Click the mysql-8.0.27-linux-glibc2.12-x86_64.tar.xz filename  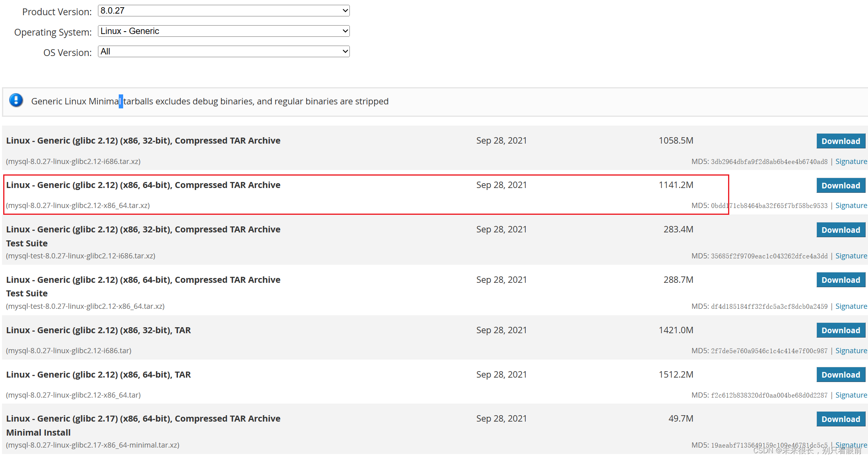point(78,206)
